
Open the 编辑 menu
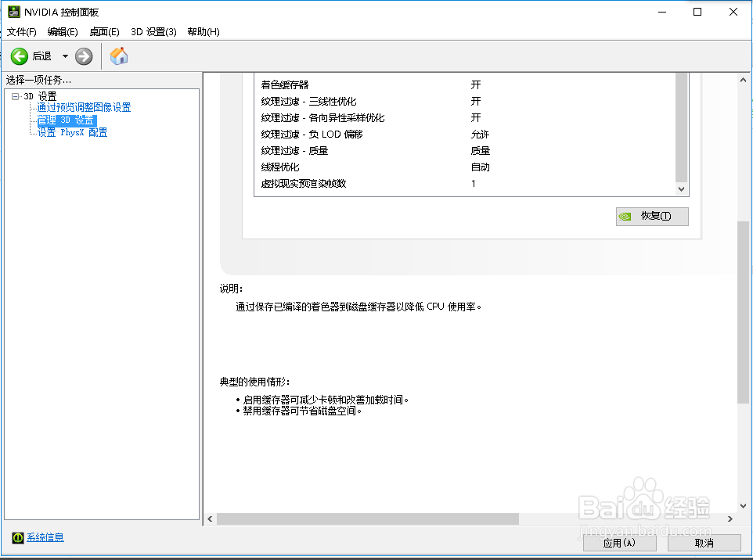pos(63,32)
